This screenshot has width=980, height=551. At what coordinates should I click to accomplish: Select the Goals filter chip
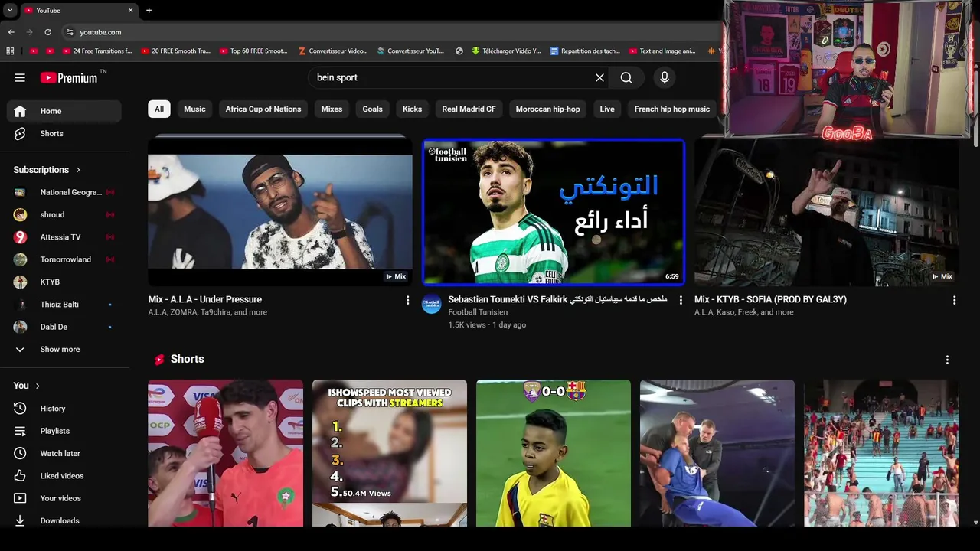[372, 109]
